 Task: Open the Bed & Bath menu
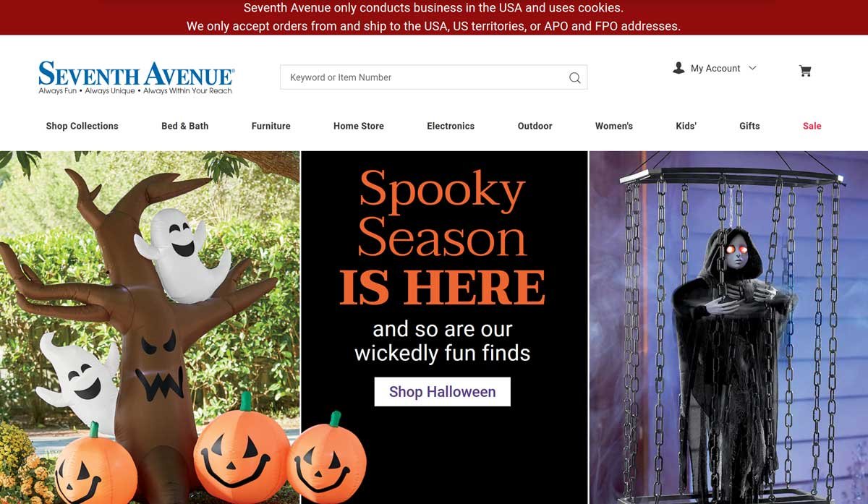pyautogui.click(x=184, y=126)
